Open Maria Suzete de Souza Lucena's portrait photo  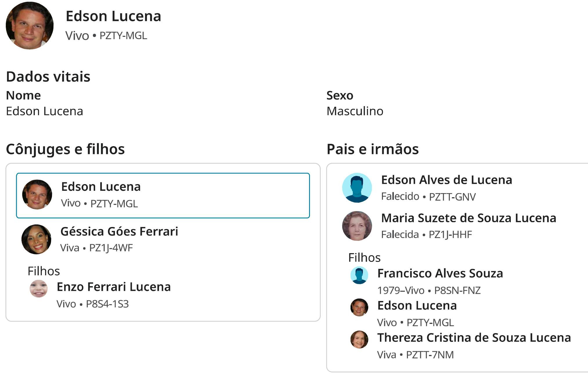(x=357, y=226)
